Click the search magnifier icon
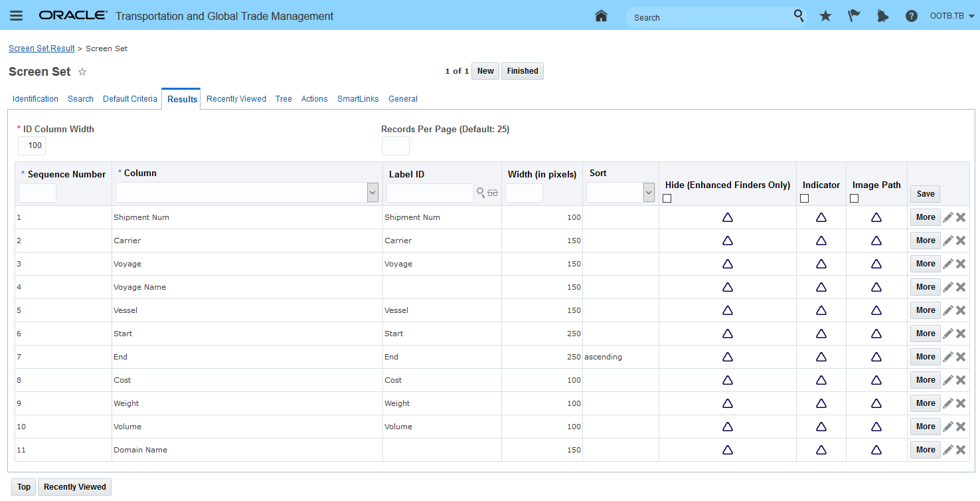980x501 pixels. tap(799, 15)
